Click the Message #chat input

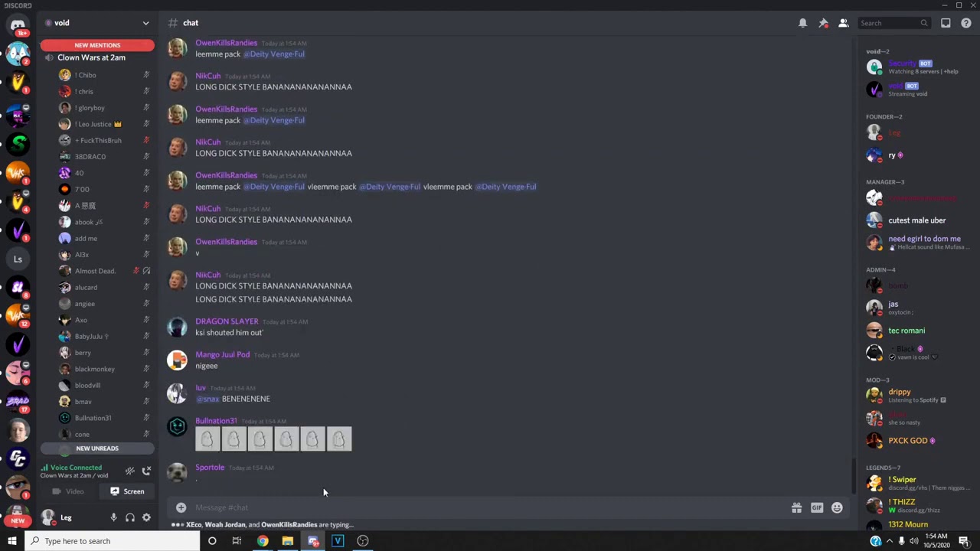tap(490, 507)
